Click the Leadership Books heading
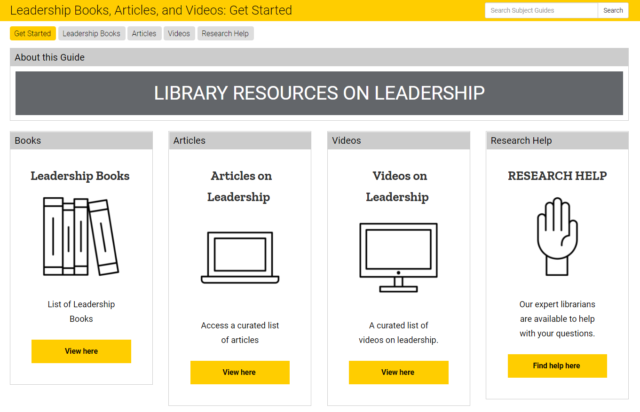Screen dimensions: 640x412 coord(80,176)
